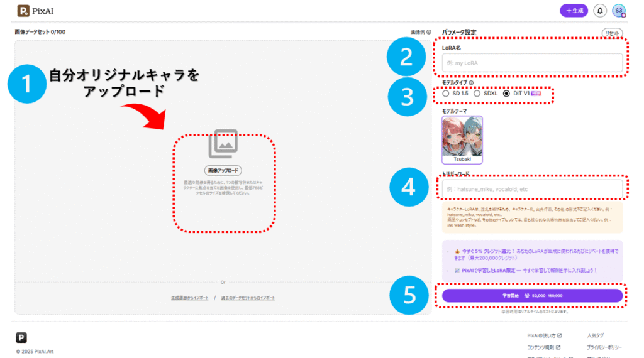Click the external-link icon beside PixAIの使い方
Viewport: 644px width, 358px height.
click(559, 335)
